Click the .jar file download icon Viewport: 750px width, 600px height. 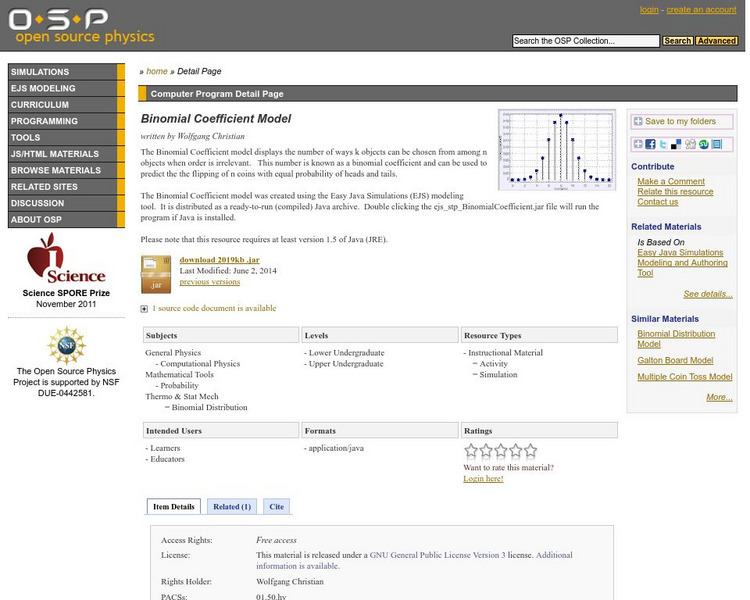coord(156,274)
